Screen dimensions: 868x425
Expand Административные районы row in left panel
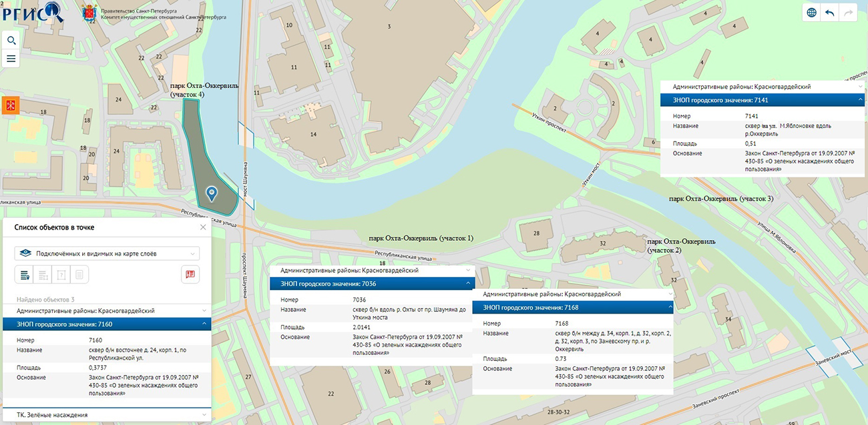pyautogui.click(x=107, y=310)
